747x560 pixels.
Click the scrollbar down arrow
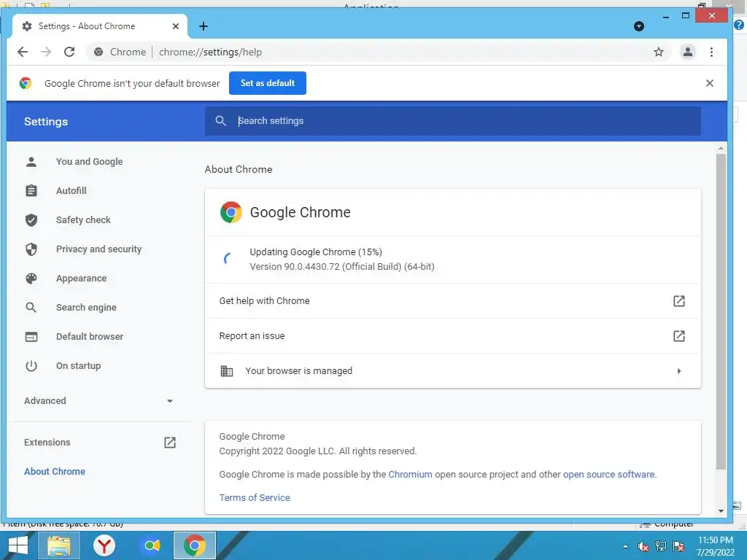[x=721, y=511]
